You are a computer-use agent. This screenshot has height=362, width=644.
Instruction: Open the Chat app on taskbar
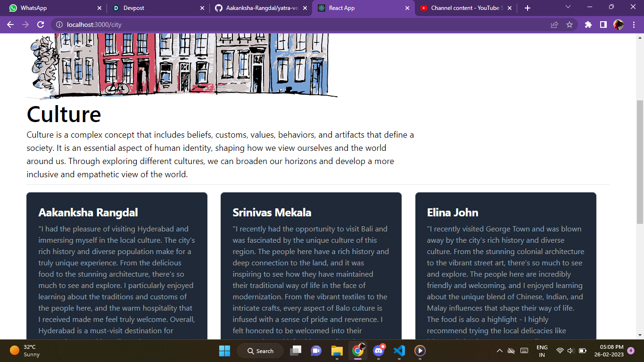[316, 351]
